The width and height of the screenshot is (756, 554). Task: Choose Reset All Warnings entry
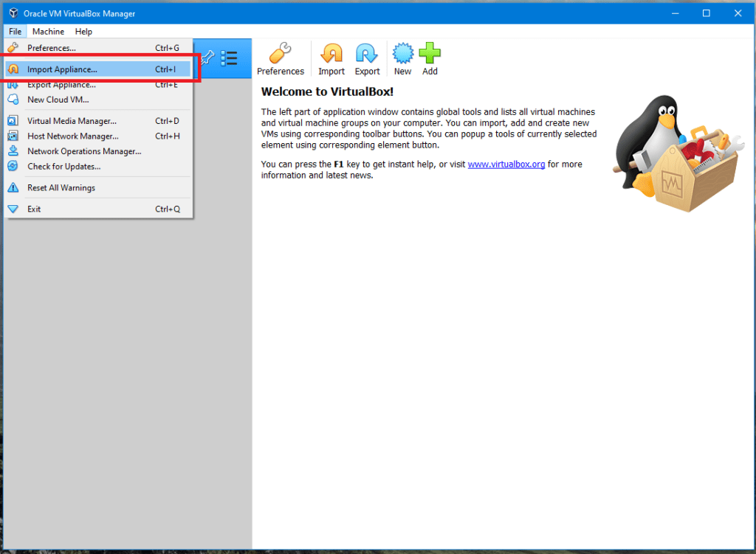[61, 187]
